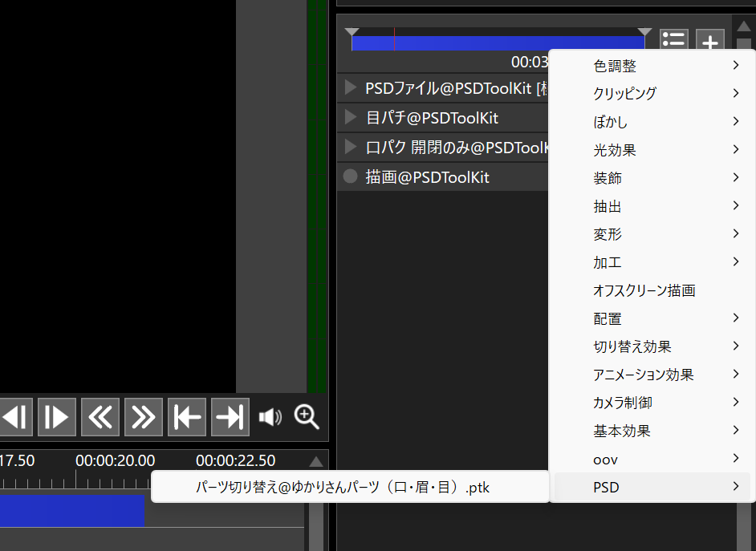
Task: Jump to the start with bar-arrow-left button
Action: pyautogui.click(x=187, y=417)
